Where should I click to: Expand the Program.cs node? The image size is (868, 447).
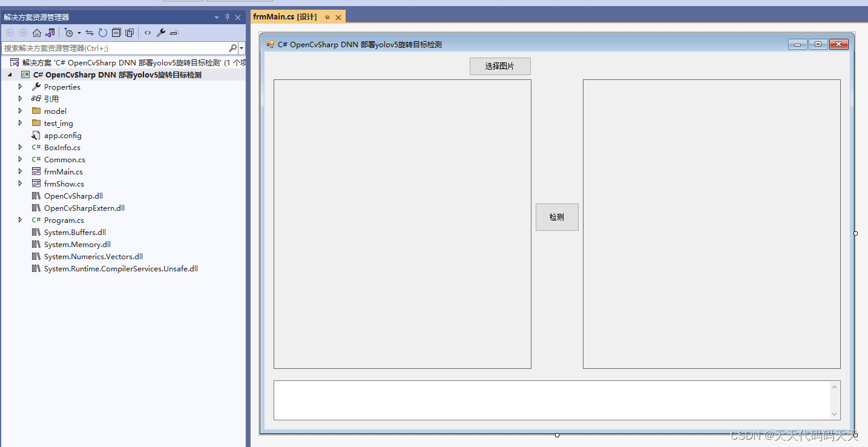point(20,220)
